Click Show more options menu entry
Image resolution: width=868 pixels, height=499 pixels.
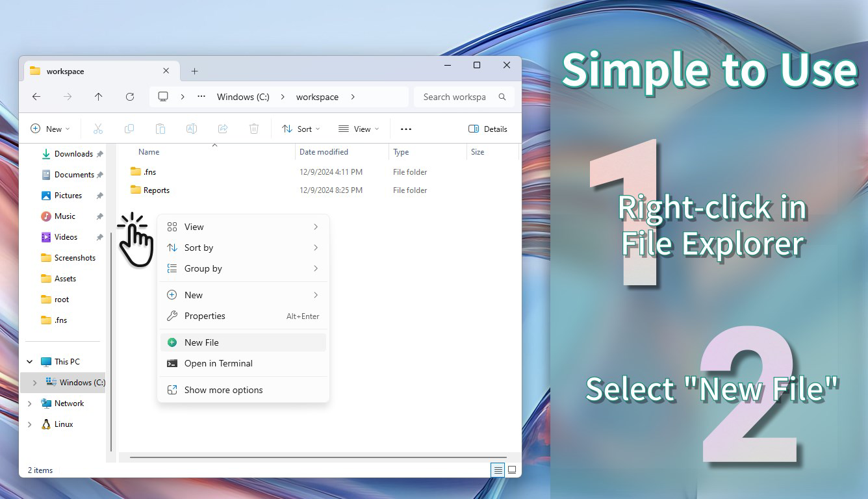pos(243,390)
